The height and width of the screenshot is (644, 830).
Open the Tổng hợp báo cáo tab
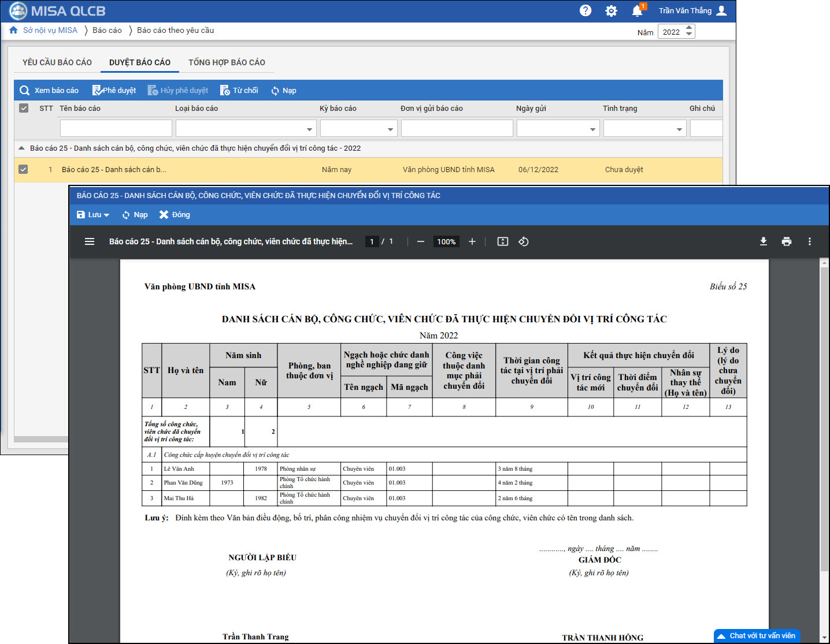point(227,62)
